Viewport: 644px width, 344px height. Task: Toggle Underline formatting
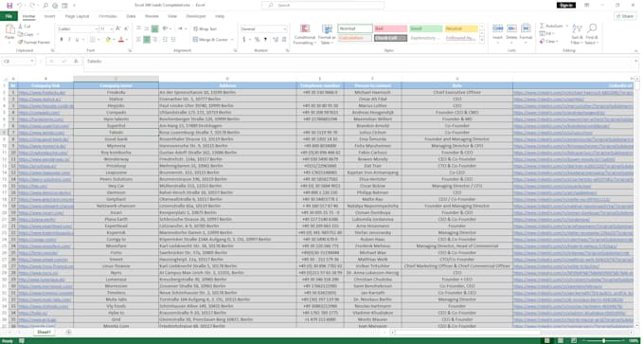coord(77,40)
